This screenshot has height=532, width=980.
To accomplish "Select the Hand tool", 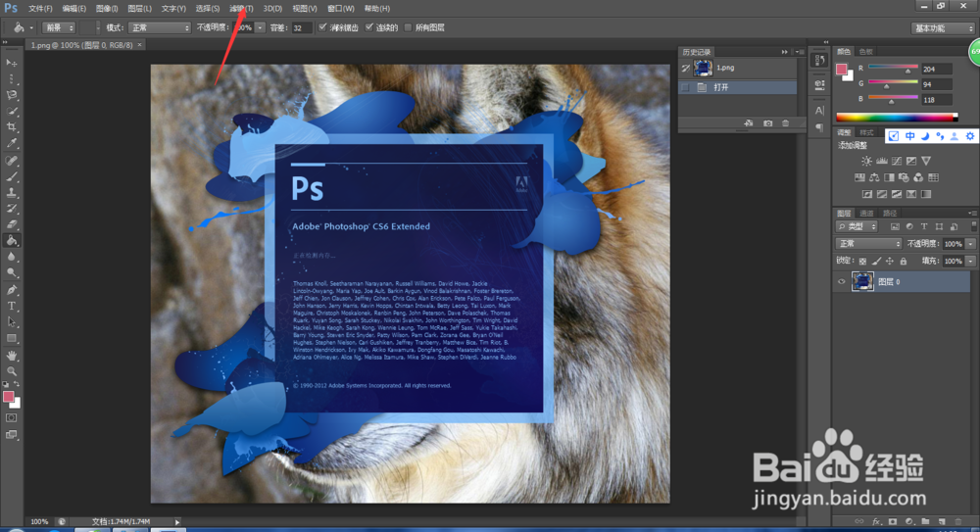I will click(x=11, y=356).
